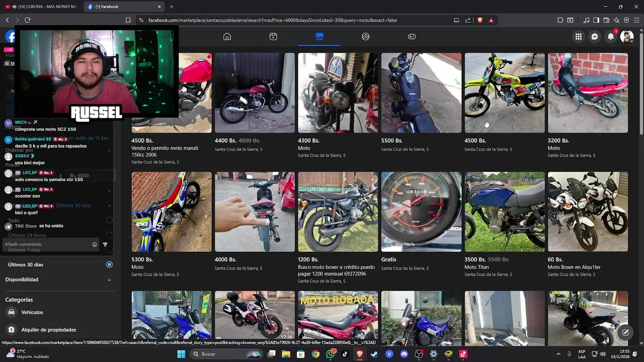
Task: Click the 5500 Bs. price text
Action: [x=392, y=141]
